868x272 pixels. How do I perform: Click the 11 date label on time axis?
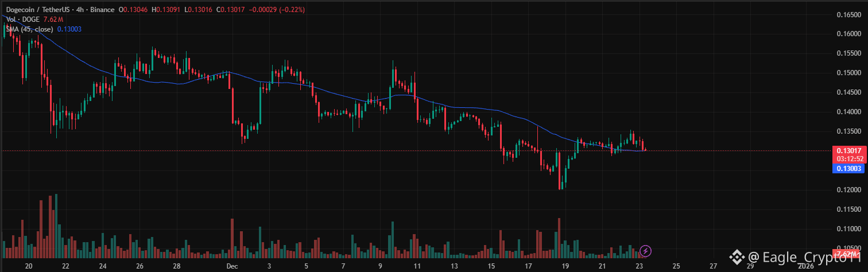coord(417,266)
